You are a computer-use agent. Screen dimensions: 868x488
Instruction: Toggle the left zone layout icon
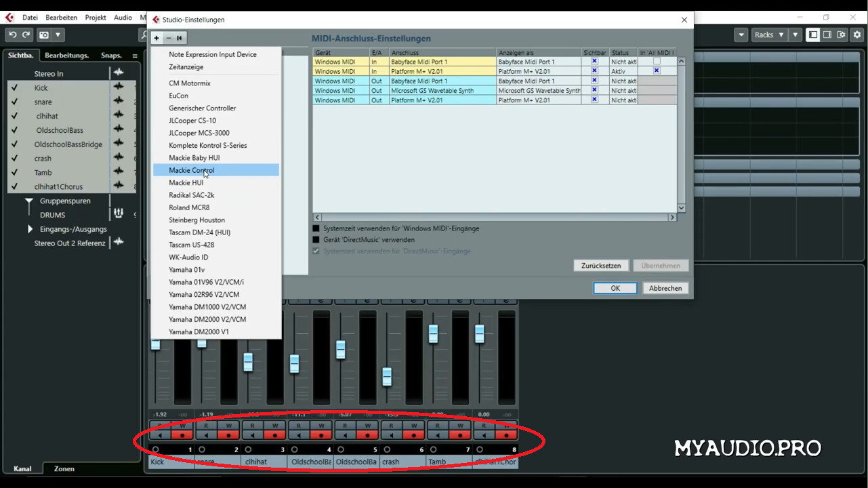pos(813,35)
